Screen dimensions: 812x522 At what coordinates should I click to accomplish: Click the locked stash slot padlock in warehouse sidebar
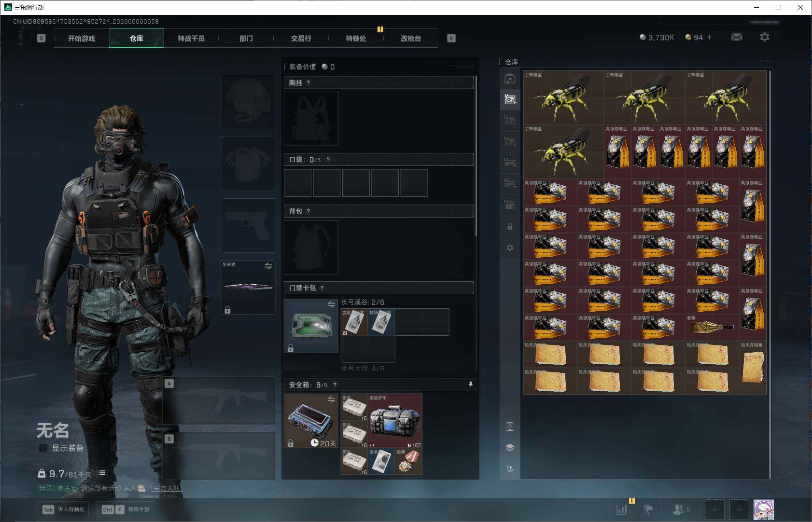pyautogui.click(x=510, y=226)
